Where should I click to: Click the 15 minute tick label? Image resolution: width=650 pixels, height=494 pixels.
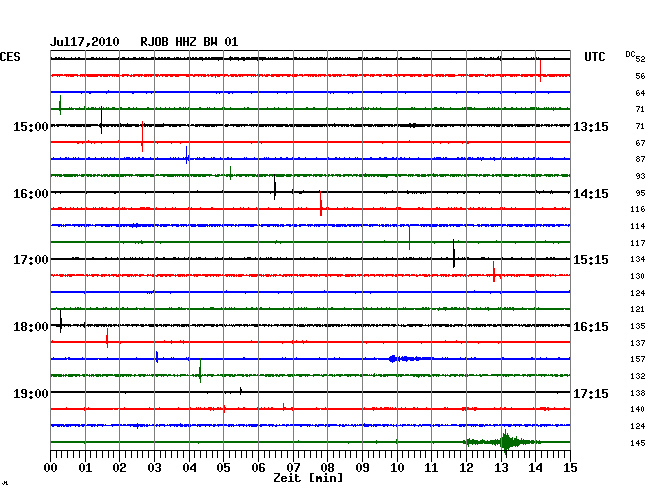pyautogui.click(x=570, y=467)
